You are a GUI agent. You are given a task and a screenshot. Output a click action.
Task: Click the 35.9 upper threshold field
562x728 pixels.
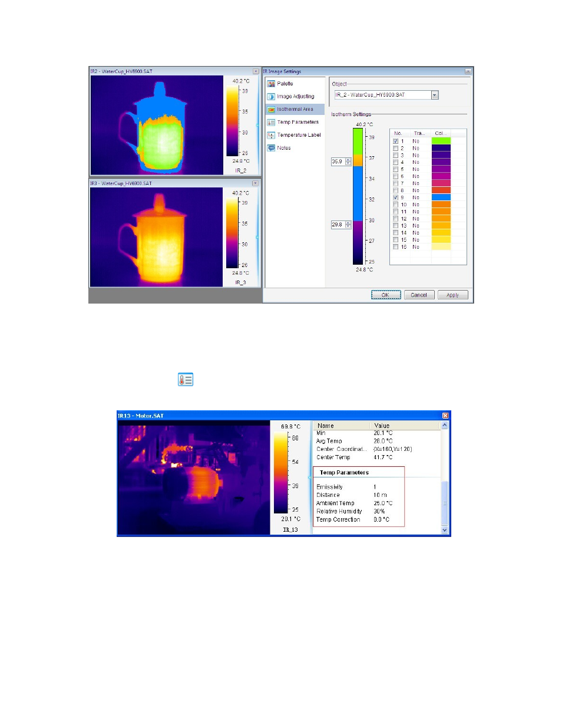338,162
